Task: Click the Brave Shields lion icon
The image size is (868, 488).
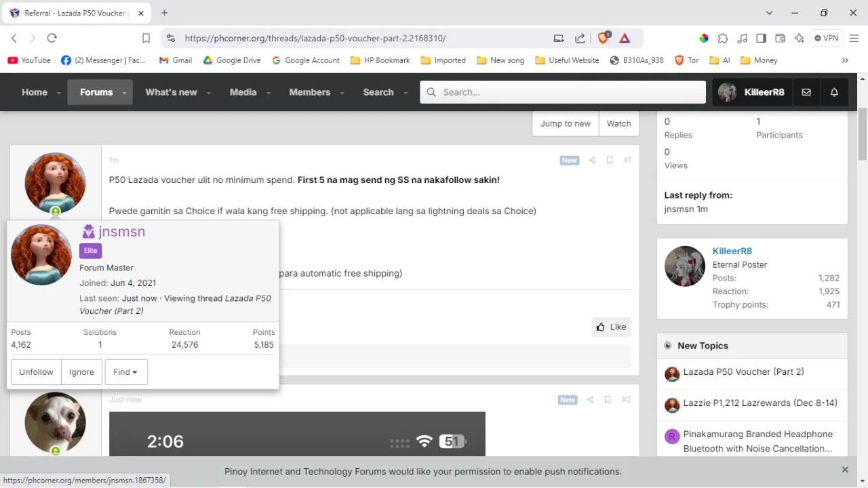Action: [604, 38]
